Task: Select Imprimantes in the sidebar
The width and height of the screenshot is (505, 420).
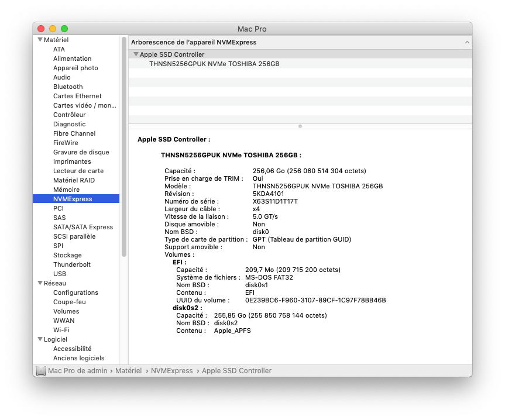Action: 72,161
